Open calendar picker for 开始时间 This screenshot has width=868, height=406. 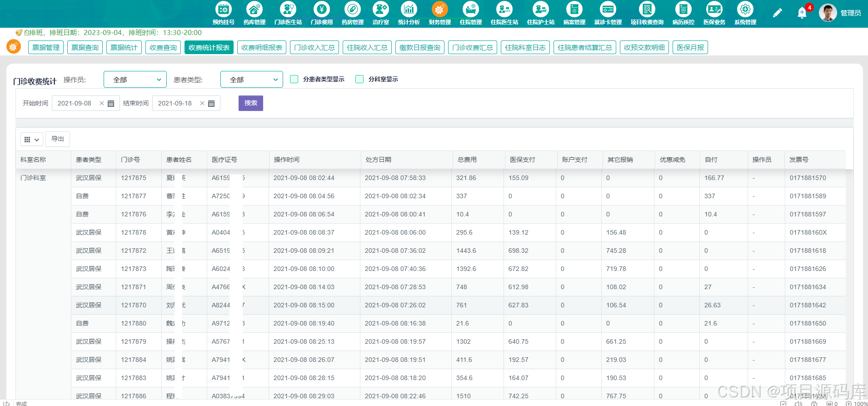[x=111, y=104]
